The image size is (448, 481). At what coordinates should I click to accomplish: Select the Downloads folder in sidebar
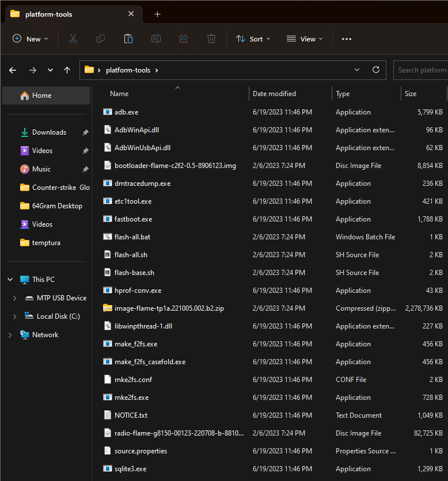click(x=49, y=132)
